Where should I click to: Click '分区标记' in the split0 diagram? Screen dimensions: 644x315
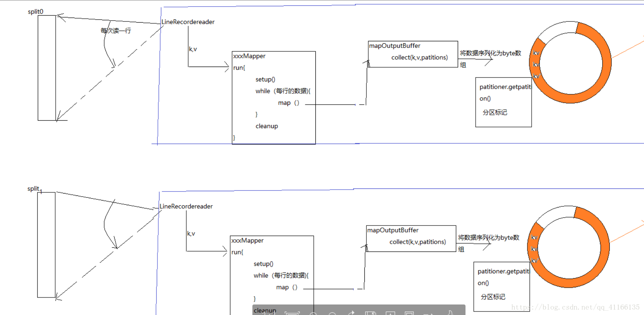click(x=495, y=113)
